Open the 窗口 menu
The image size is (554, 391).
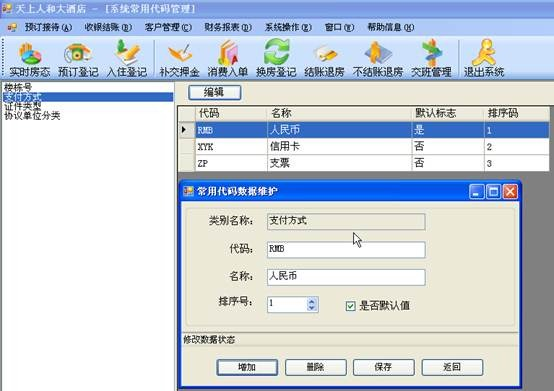click(x=339, y=27)
